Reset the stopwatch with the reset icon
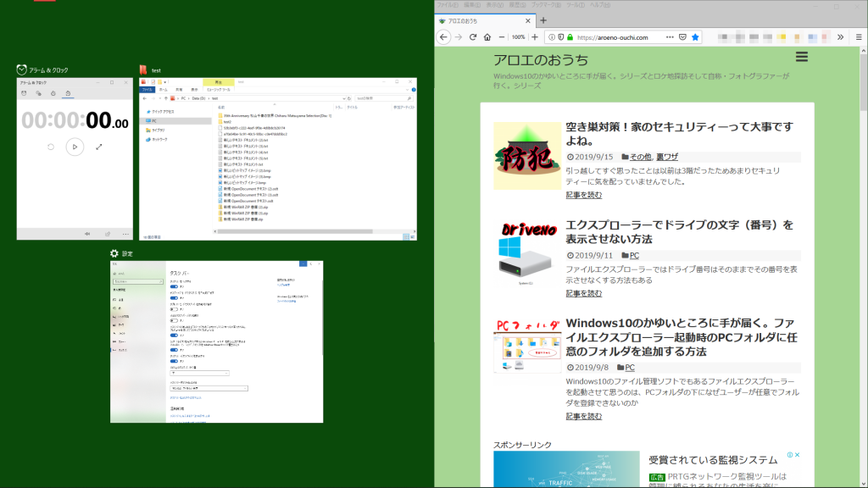The image size is (868, 488). tap(51, 147)
